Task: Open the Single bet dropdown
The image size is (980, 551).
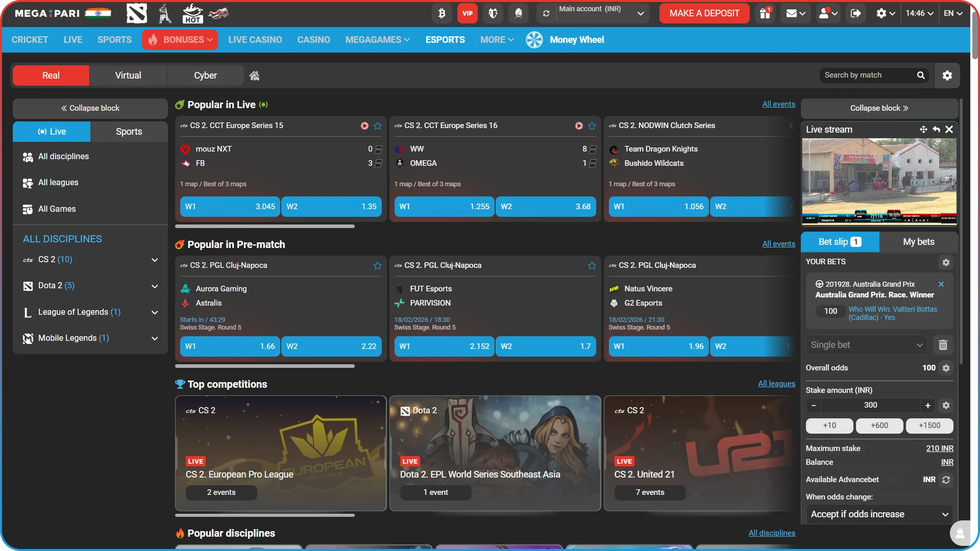Action: click(x=866, y=345)
